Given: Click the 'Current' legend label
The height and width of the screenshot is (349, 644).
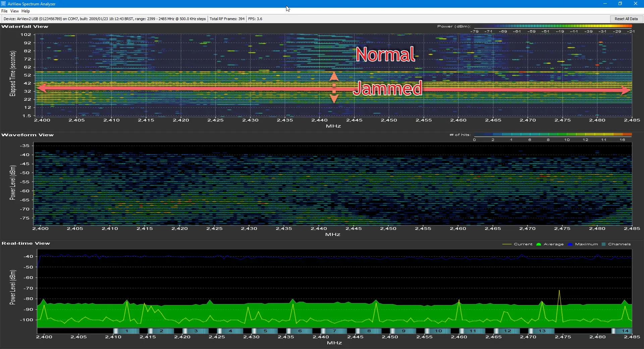Looking at the screenshot, I should click(523, 244).
